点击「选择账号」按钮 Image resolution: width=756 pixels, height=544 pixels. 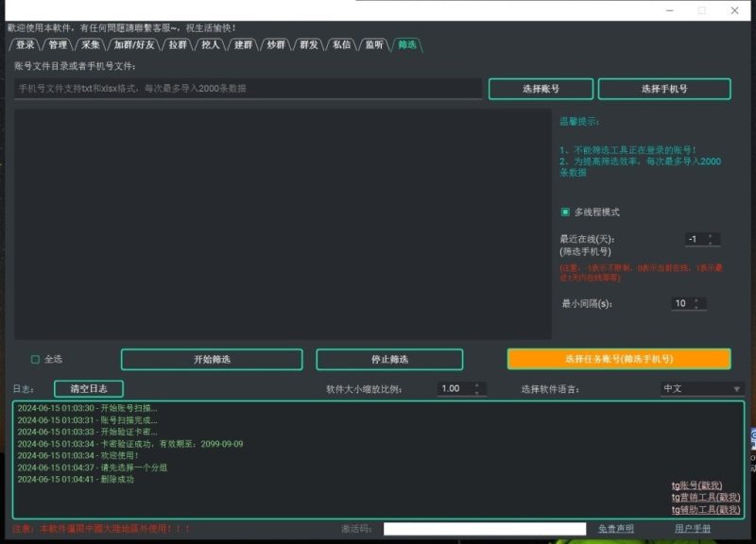pyautogui.click(x=543, y=88)
